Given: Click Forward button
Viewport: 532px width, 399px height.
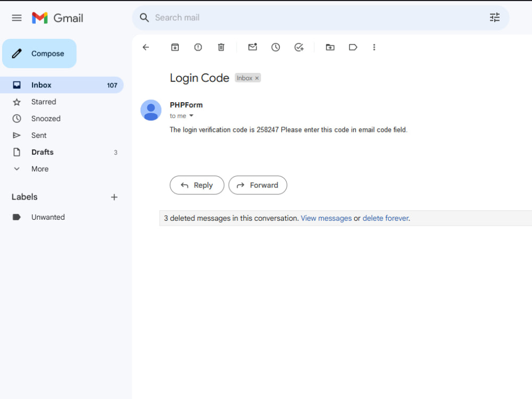Looking at the screenshot, I should point(258,185).
